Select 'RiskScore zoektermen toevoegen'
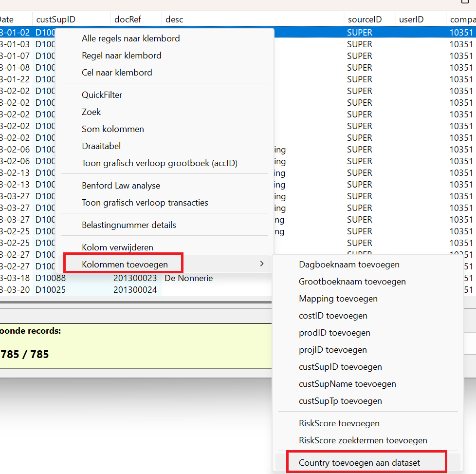Image resolution: width=476 pixels, height=474 pixels. [x=363, y=440]
